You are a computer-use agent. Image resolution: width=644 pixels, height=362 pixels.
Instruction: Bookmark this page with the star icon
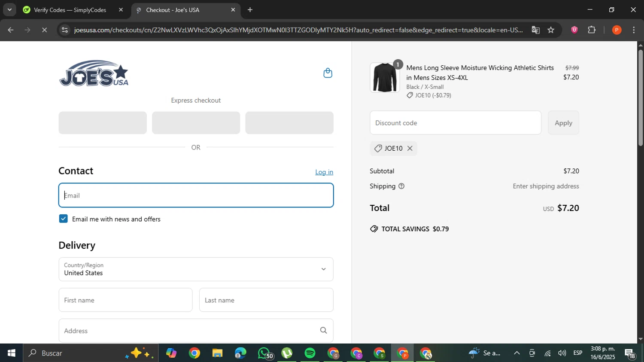point(551,30)
